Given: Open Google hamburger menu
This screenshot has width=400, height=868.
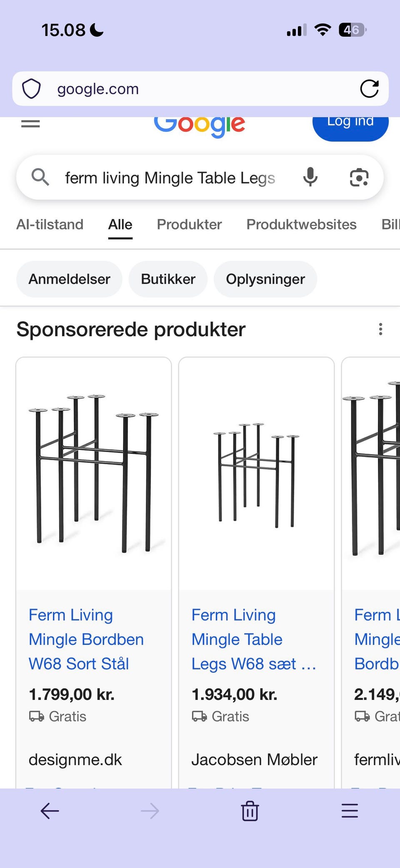Looking at the screenshot, I should (30, 123).
